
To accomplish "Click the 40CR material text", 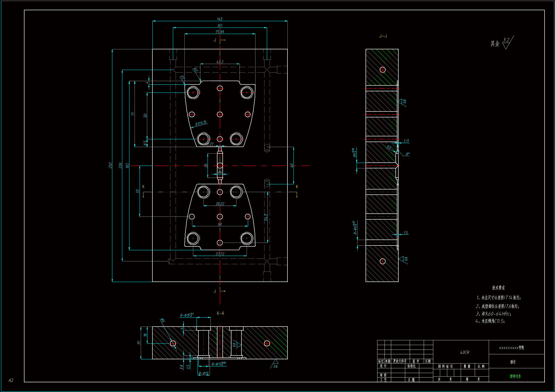I will tap(464, 352).
